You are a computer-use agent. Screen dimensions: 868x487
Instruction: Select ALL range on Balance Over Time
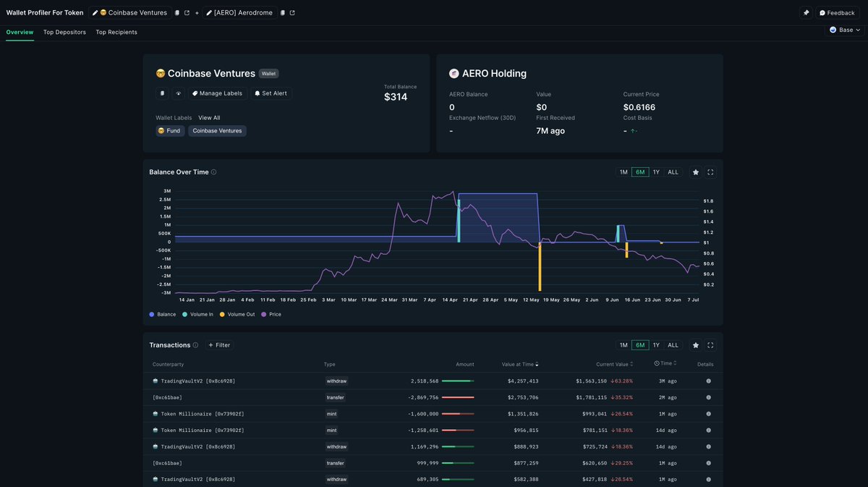(673, 172)
